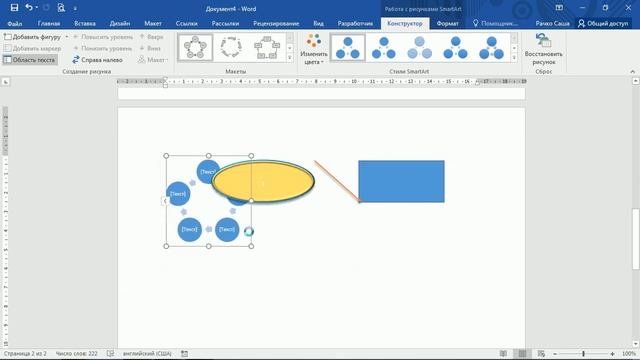Switch to the Вставка ribbon tab

85,24
